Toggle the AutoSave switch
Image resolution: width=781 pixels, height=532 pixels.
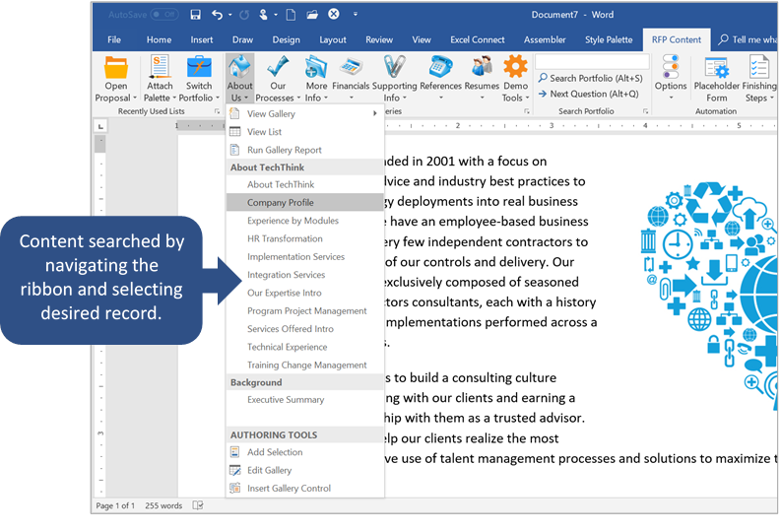[163, 15]
